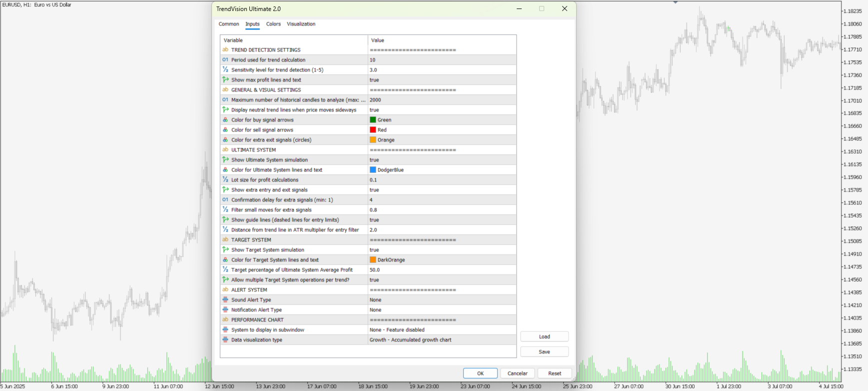Select the Inputs tab
The width and height of the screenshot is (868, 391).
tap(252, 24)
